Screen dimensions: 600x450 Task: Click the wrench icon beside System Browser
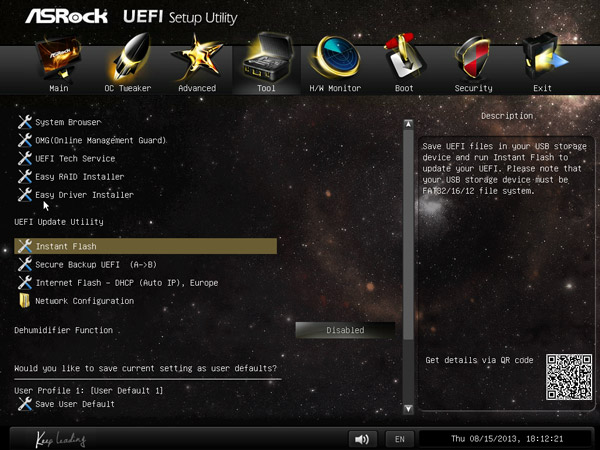pyautogui.click(x=25, y=122)
